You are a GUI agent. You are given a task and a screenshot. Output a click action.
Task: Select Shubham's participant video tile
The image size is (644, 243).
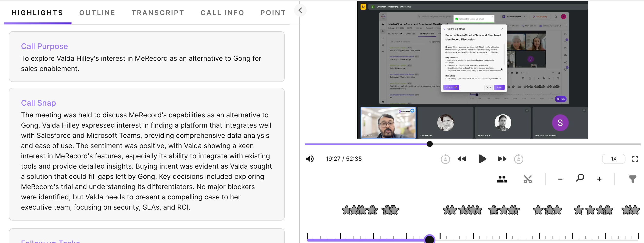[388, 123]
